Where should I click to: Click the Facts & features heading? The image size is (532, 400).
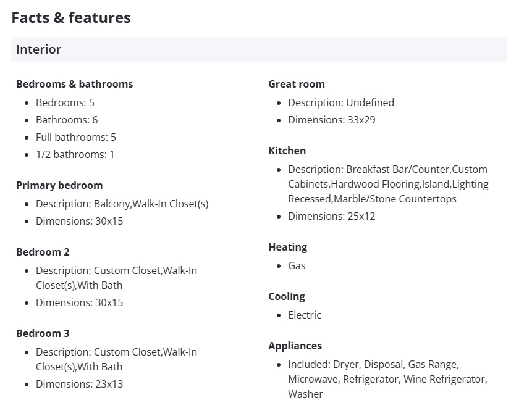71,18
